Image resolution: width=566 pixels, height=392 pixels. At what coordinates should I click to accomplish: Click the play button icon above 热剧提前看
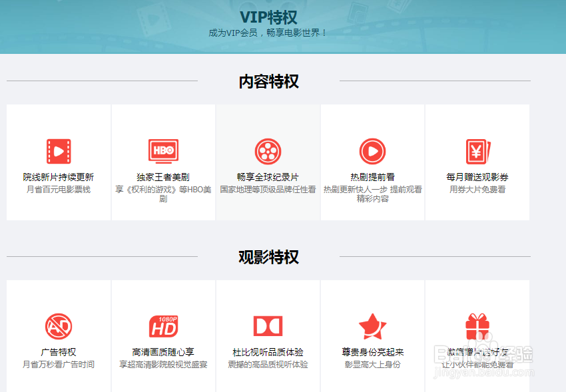click(373, 150)
